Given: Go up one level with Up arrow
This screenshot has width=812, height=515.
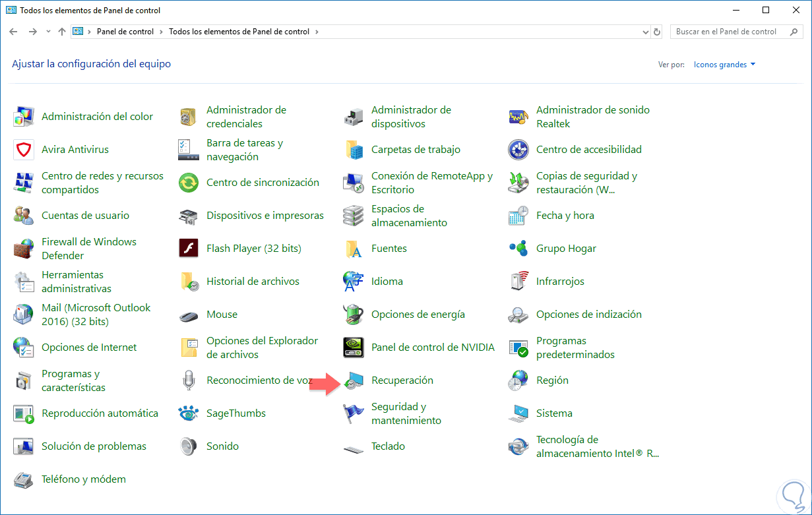Looking at the screenshot, I should [62, 32].
